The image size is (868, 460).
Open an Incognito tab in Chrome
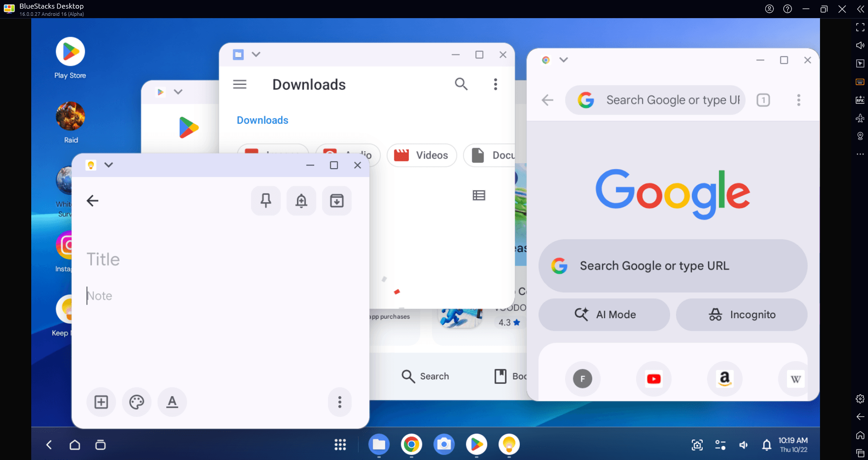pyautogui.click(x=742, y=315)
